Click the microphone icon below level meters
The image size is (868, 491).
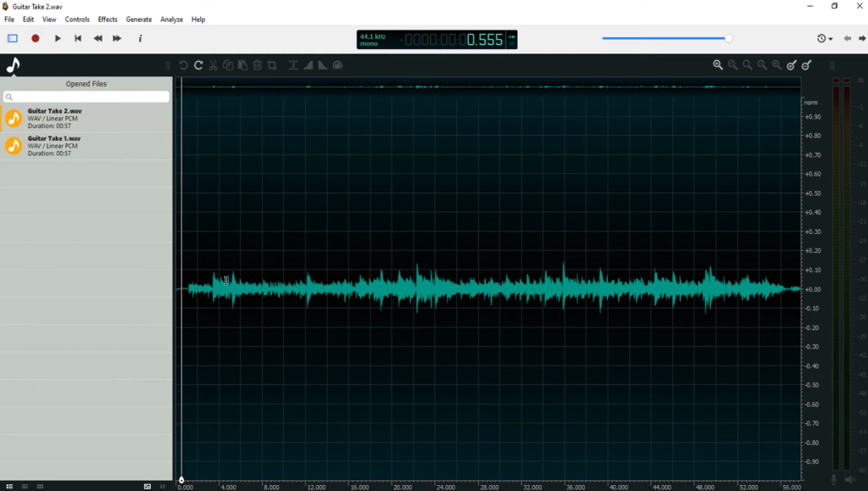(x=834, y=480)
